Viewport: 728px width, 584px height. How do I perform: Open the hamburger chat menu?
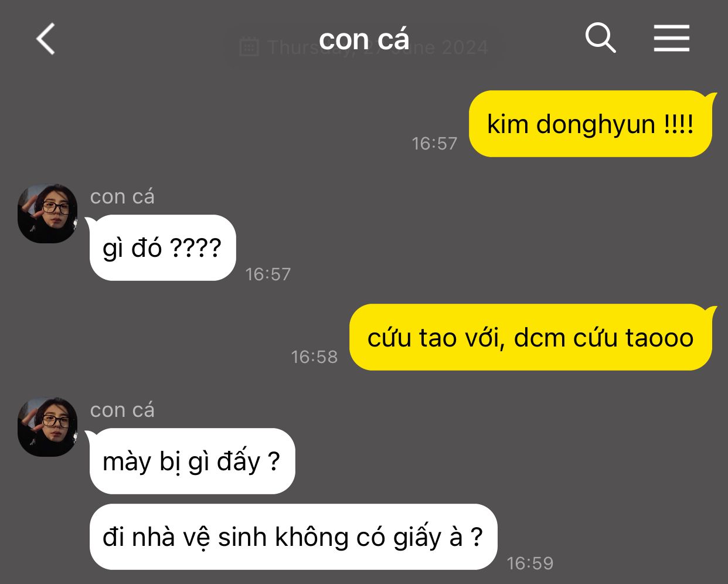pos(672,39)
